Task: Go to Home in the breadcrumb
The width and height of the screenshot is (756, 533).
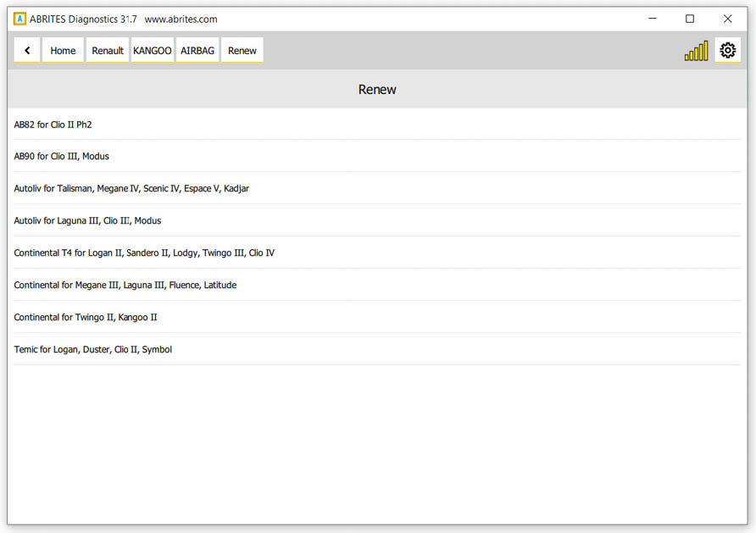Action: pyautogui.click(x=63, y=51)
